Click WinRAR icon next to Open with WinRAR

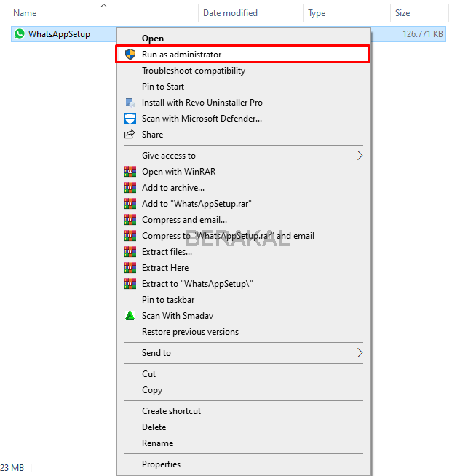(x=130, y=172)
